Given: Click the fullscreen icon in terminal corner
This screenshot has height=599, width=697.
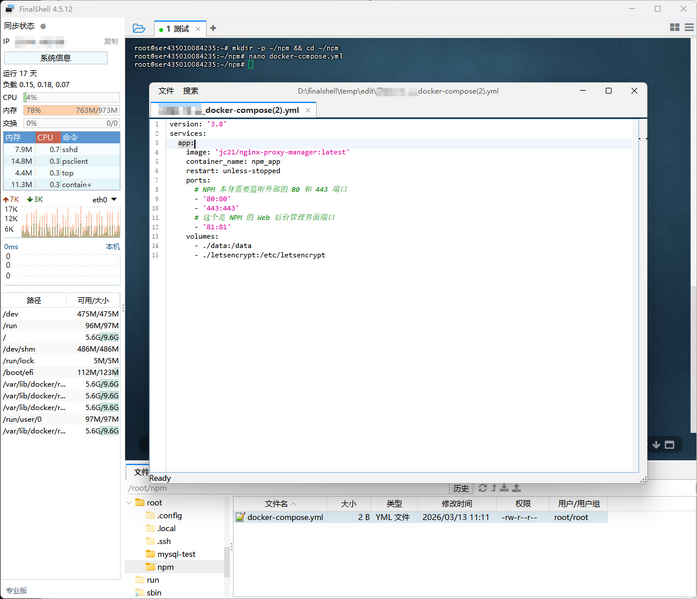Looking at the screenshot, I should 670,445.
